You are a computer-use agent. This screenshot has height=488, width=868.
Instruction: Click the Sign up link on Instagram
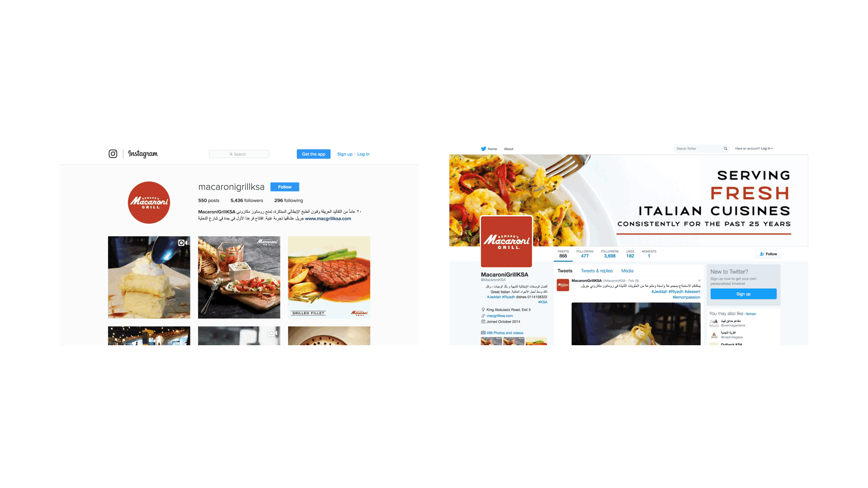344,154
